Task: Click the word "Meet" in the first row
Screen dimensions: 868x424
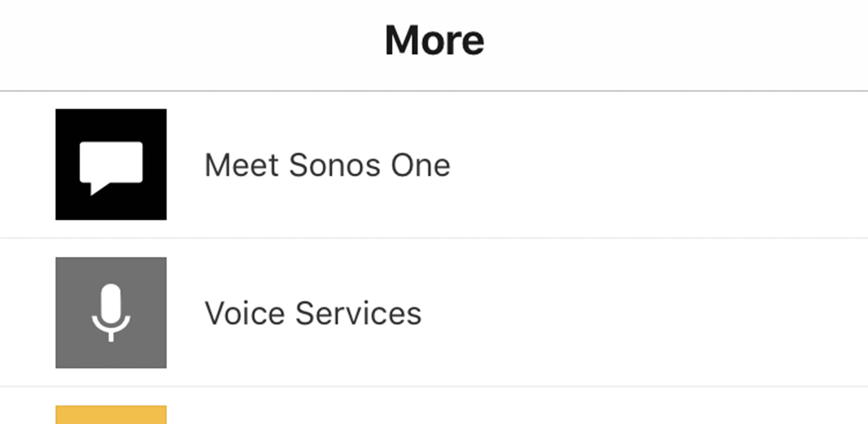Action: [241, 165]
